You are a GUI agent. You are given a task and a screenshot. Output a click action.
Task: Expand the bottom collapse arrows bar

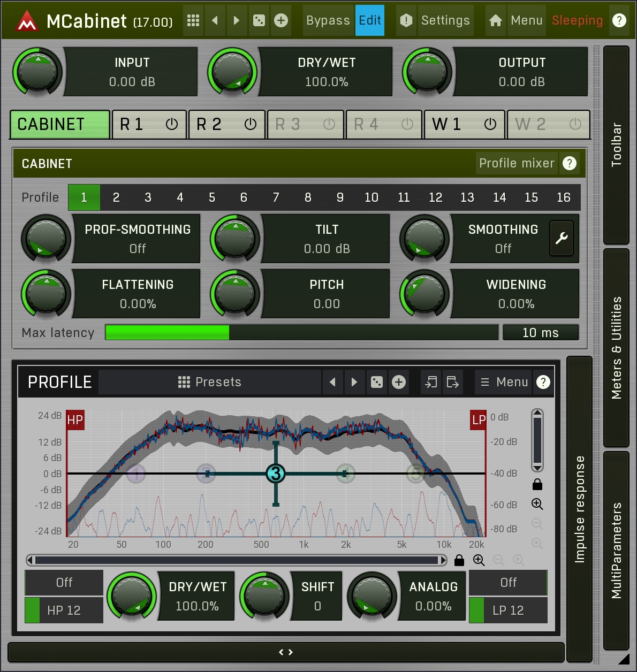coord(286,652)
